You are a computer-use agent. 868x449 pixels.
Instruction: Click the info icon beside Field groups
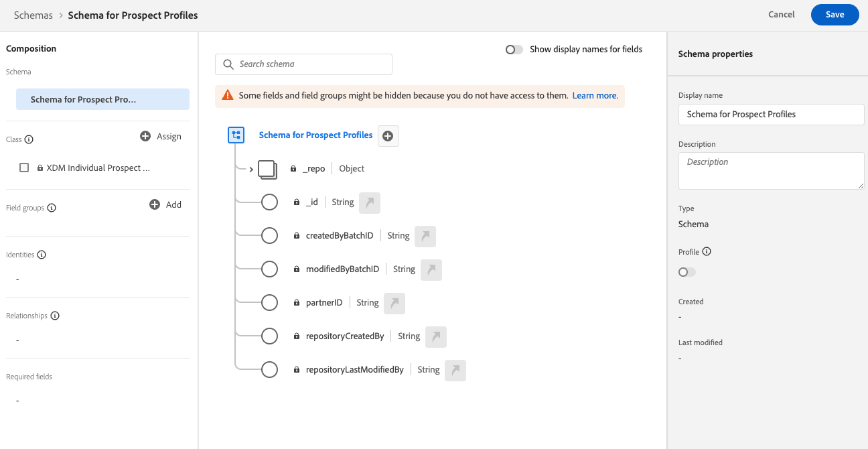[x=52, y=208]
